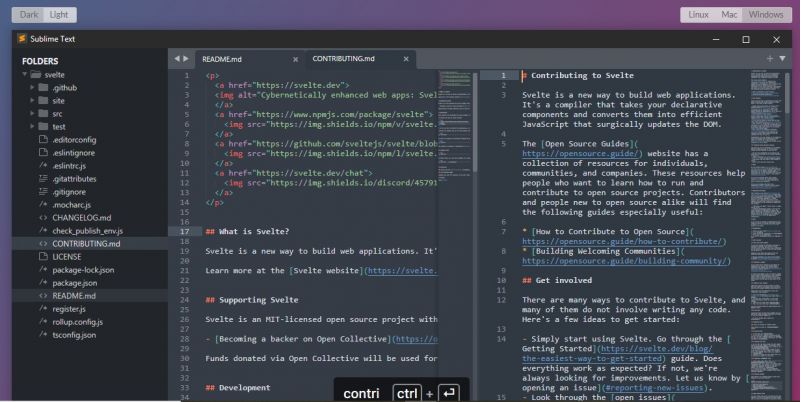The width and height of the screenshot is (800, 402).
Task: Go to previous tab with left arrow
Action: [177, 59]
